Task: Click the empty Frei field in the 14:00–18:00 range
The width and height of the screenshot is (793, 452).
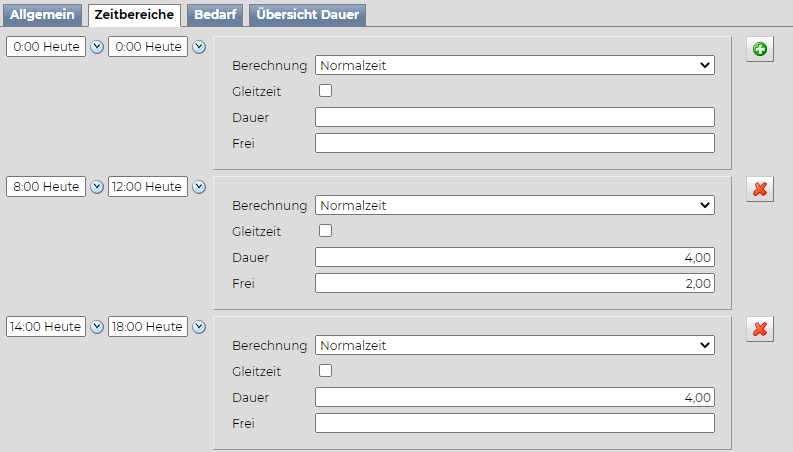Action: point(514,424)
